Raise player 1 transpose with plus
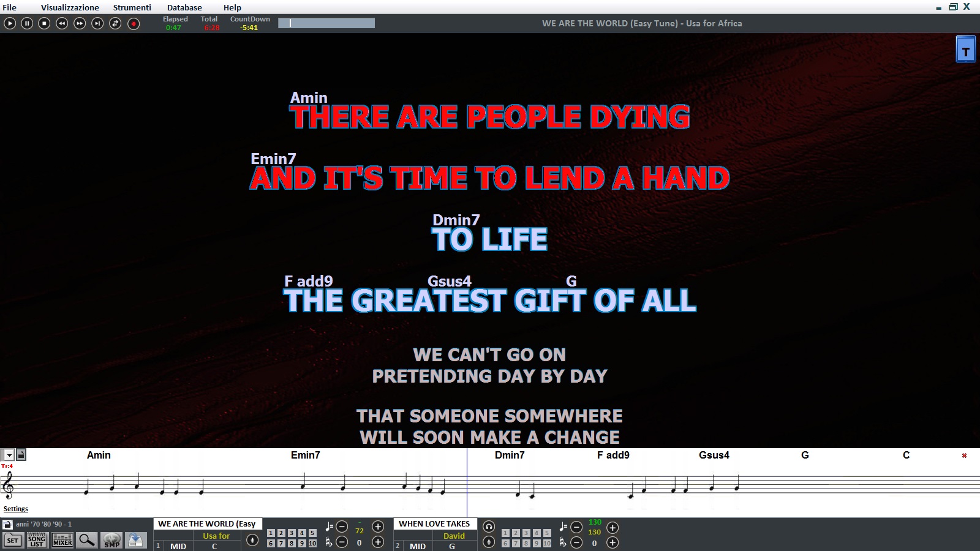This screenshot has height=551, width=980. (378, 542)
